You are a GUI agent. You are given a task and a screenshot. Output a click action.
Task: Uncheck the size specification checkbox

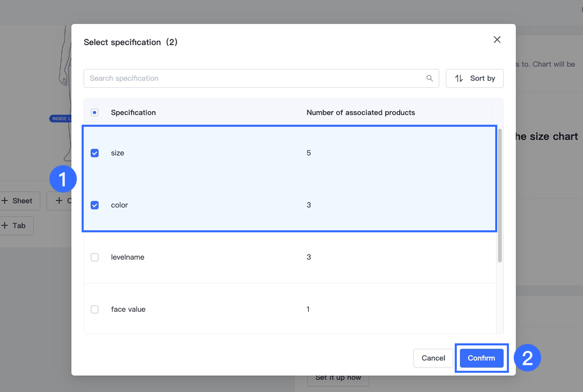point(95,153)
